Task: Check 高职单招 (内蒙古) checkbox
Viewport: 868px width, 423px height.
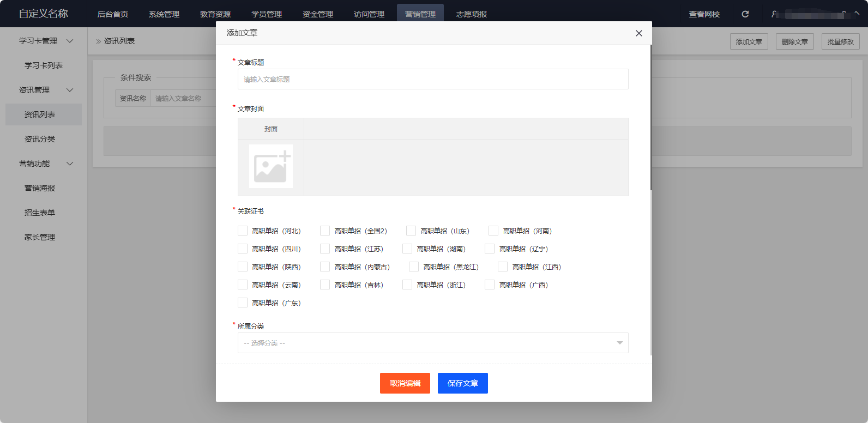Action: pos(325,267)
